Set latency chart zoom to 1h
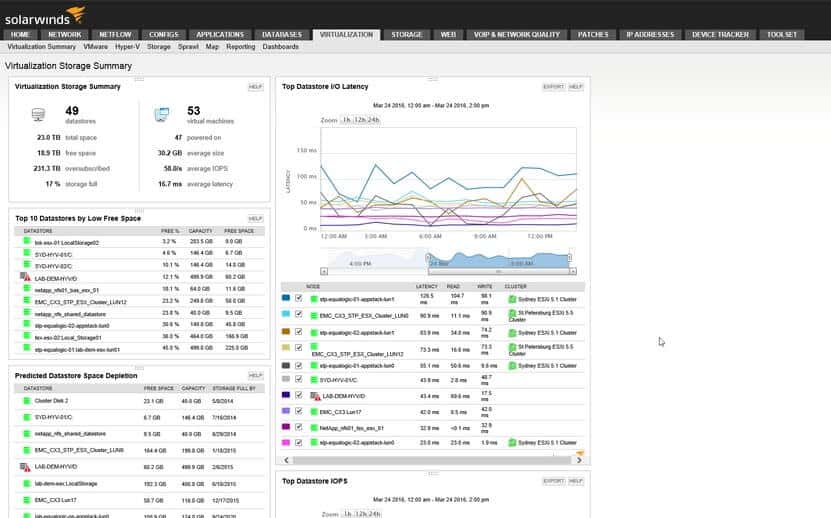This screenshot has width=831, height=518. coord(346,120)
